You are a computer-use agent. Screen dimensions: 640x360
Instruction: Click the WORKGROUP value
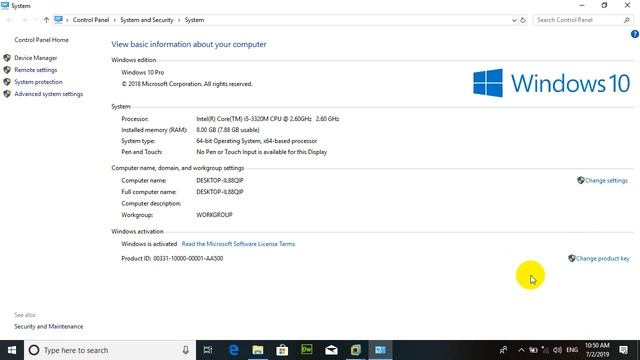click(x=214, y=215)
